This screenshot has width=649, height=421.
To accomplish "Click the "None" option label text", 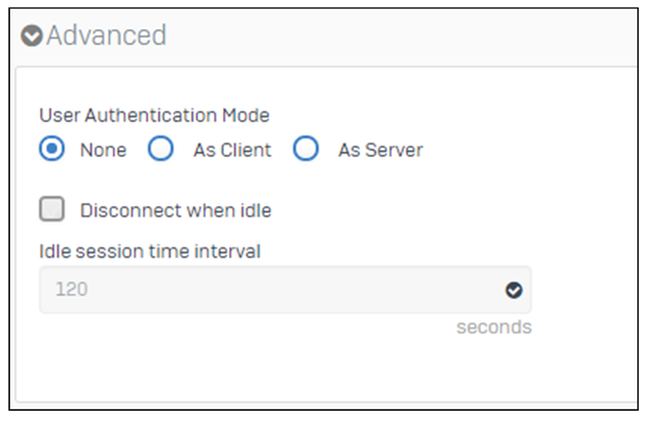I will [x=104, y=150].
